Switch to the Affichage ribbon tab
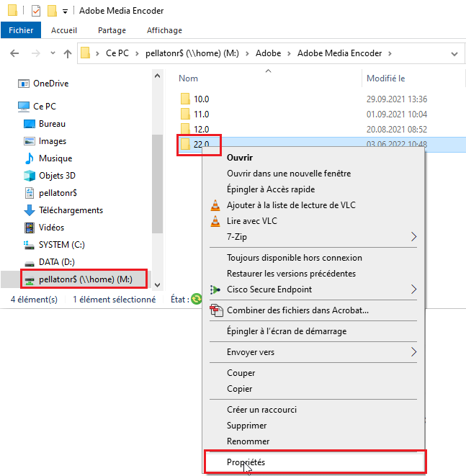466x476 pixels. pos(164,30)
